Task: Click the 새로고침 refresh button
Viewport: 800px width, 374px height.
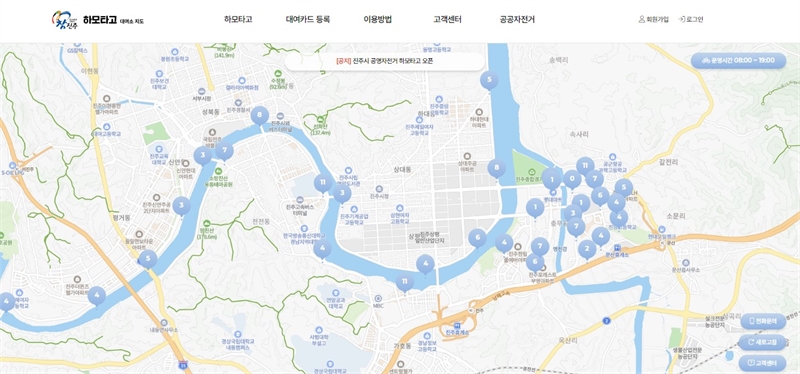Action: click(x=762, y=342)
